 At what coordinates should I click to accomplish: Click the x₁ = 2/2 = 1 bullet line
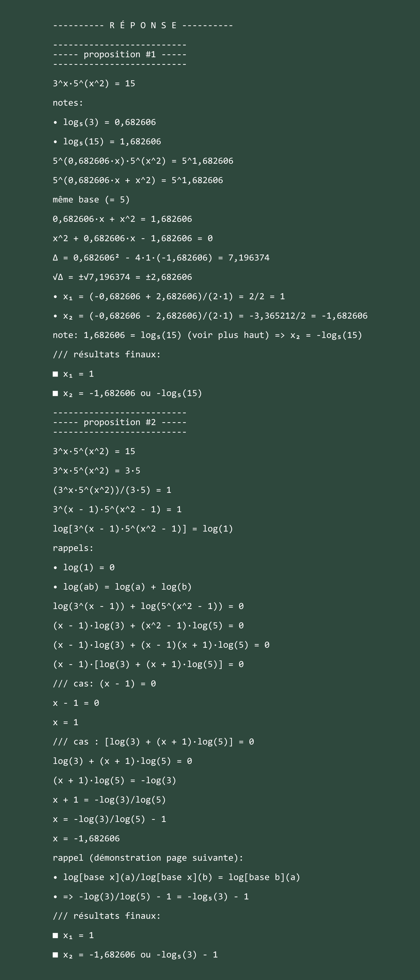click(x=169, y=296)
